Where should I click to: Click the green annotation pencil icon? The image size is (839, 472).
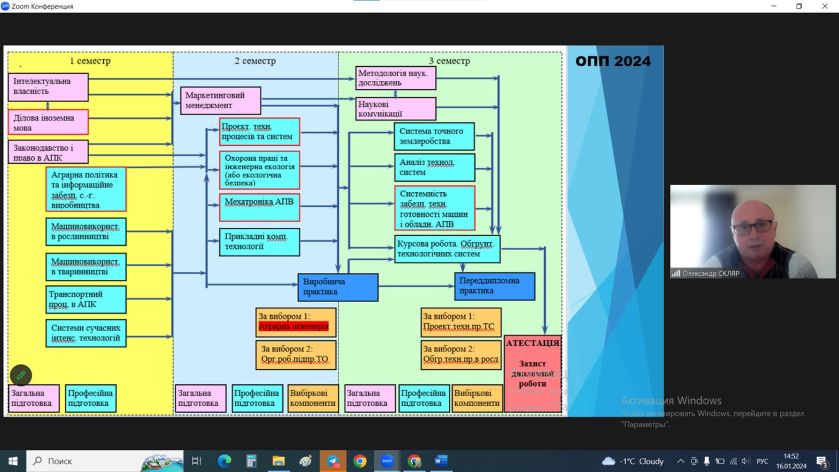tap(21, 375)
